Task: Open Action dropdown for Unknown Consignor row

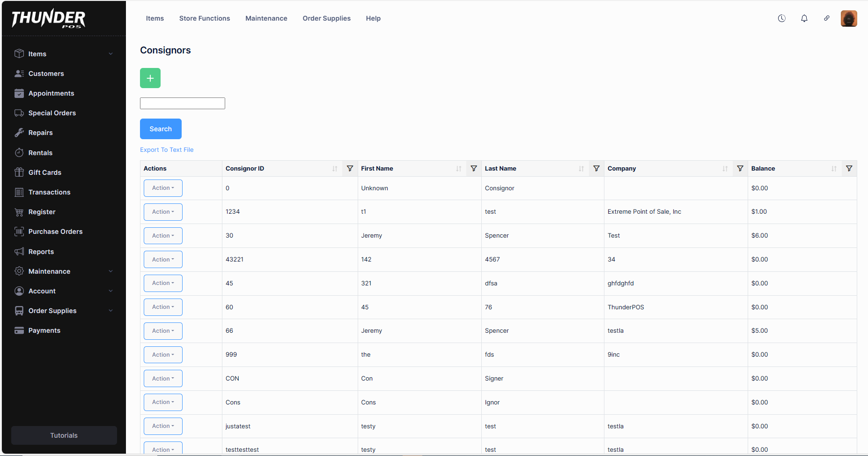Action: tap(163, 188)
